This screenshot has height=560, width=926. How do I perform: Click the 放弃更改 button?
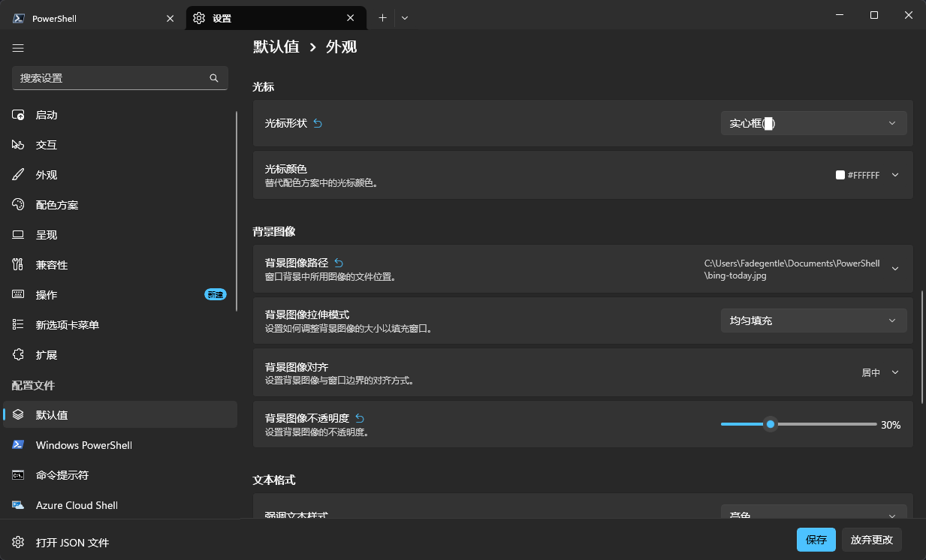[872, 540]
